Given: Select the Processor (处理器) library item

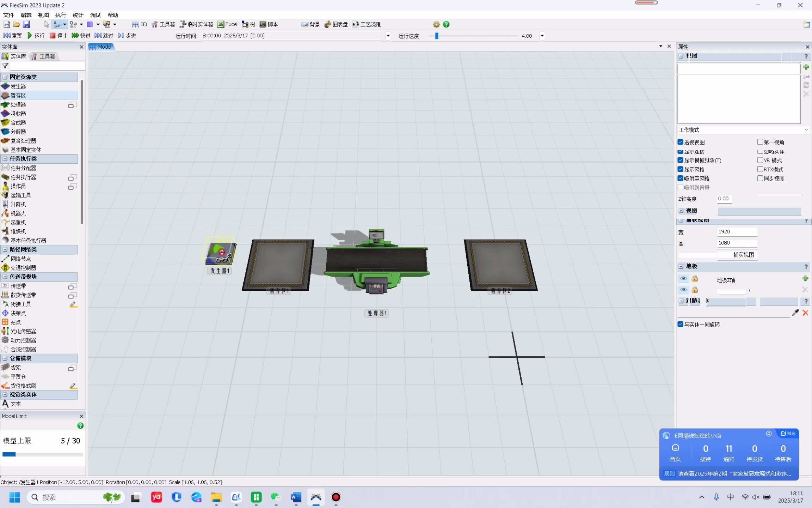Looking at the screenshot, I should click(x=18, y=105).
